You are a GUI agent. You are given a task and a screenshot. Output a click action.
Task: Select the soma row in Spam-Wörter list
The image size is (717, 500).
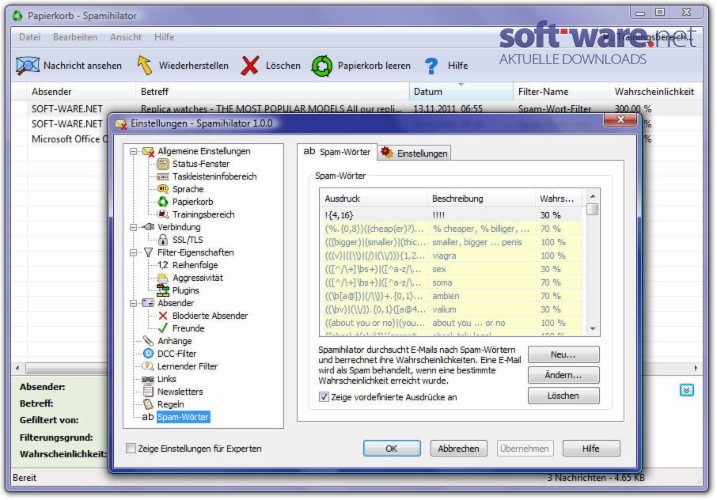(x=451, y=283)
